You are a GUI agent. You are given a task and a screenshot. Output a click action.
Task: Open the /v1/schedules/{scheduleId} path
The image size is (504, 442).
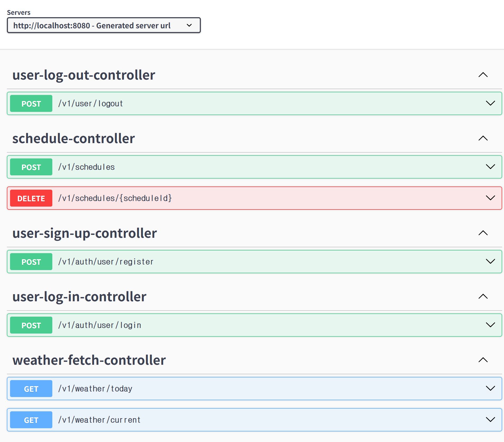tap(115, 198)
